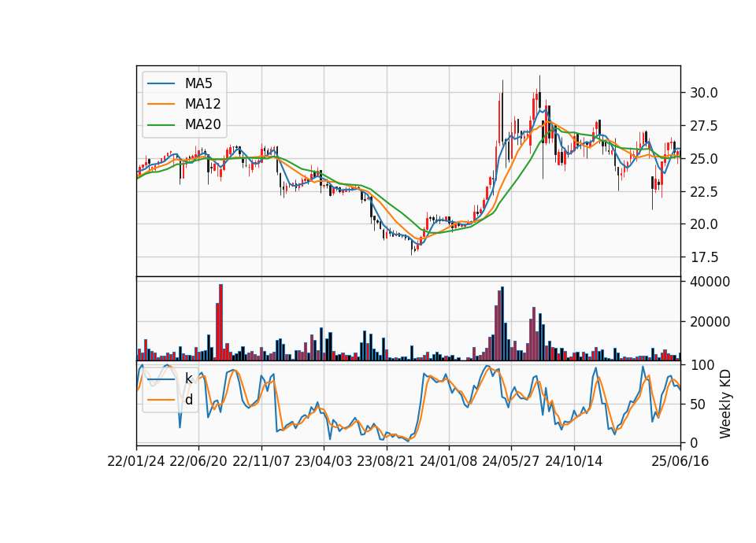
Task: Click the MA20 legend label
Action: tap(202, 125)
